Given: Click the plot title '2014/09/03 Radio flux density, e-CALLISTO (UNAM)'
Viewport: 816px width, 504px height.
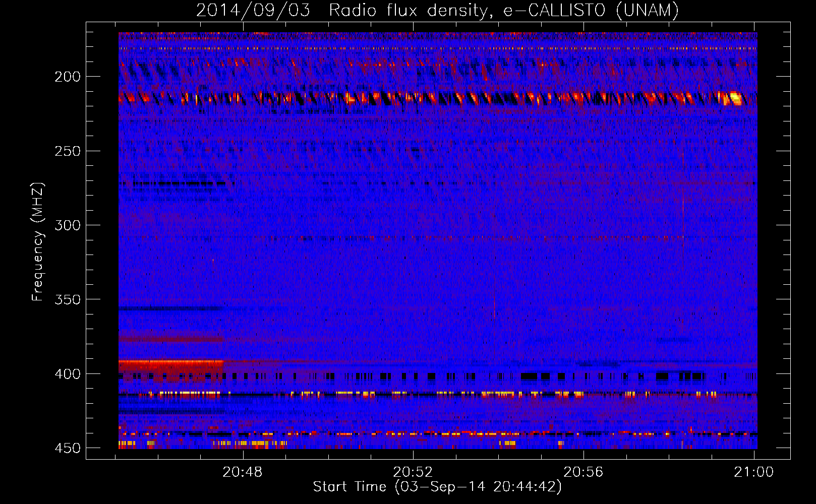Looking at the screenshot, I should coord(437,10).
